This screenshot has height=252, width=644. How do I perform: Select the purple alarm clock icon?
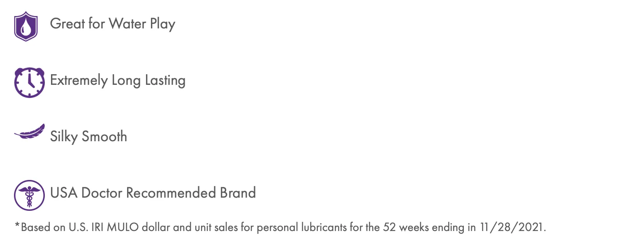(x=29, y=82)
